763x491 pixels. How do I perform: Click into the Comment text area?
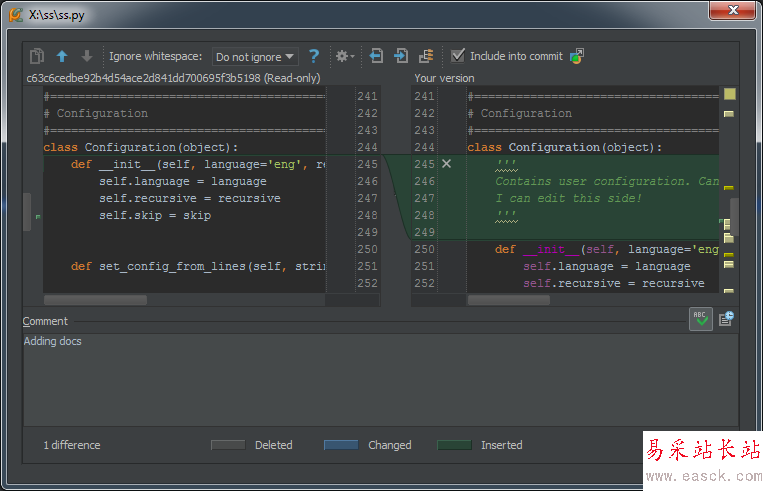coord(381,380)
